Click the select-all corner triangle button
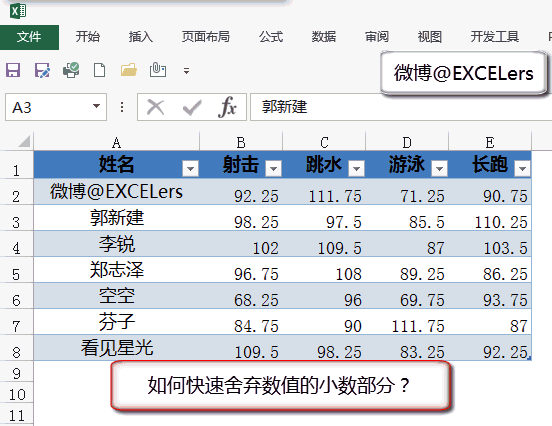This screenshot has height=426, width=552. pos(24,141)
